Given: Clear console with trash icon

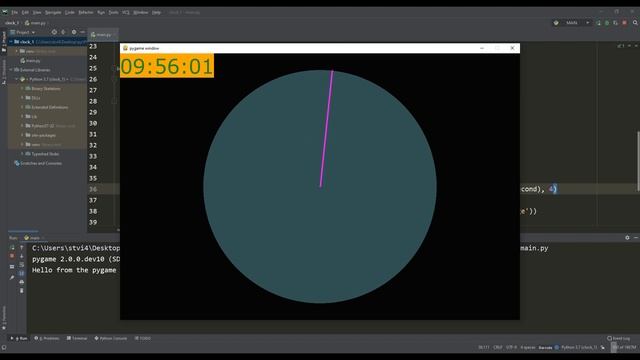Looking at the screenshot, I should pos(22,291).
